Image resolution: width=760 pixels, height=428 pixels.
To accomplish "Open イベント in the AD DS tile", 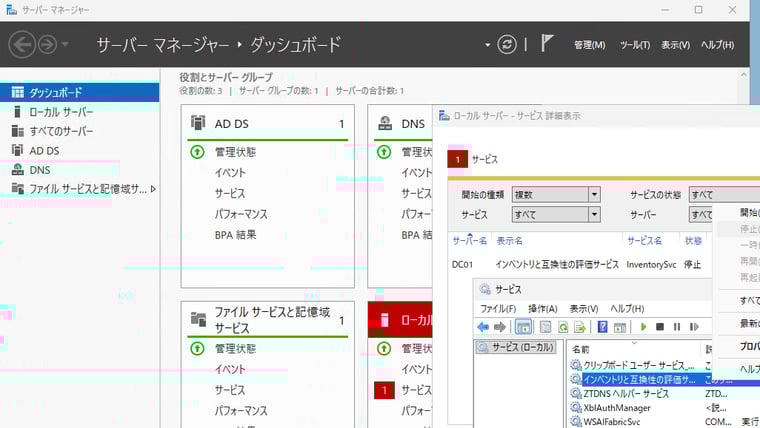I will click(230, 173).
